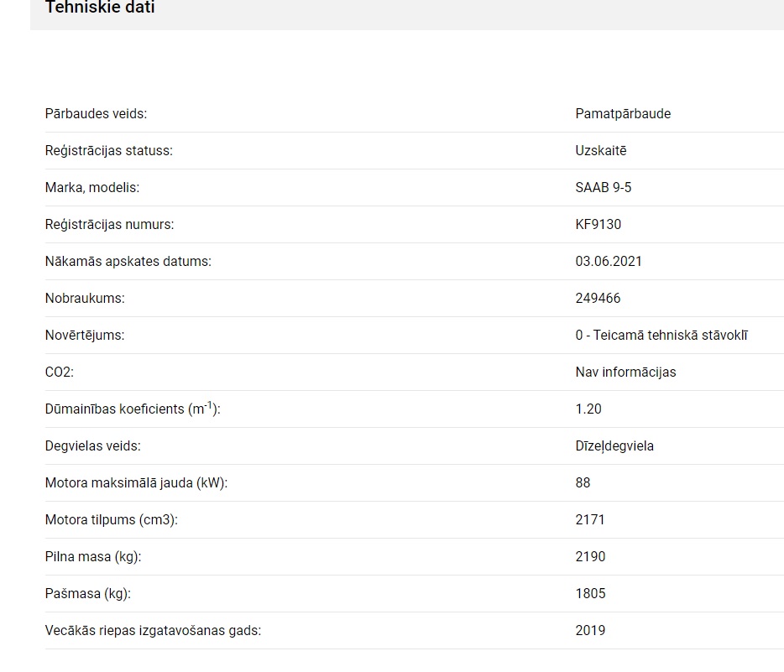Image resolution: width=784 pixels, height=672 pixels.
Task: Click the Nobraukums row label
Action: 85,299
